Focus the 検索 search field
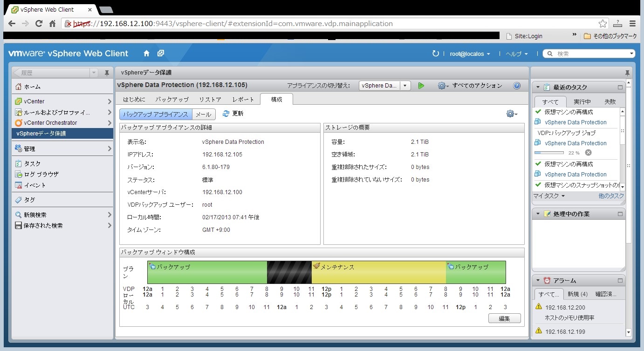Screen dimensions: 644x351 tap(589, 54)
